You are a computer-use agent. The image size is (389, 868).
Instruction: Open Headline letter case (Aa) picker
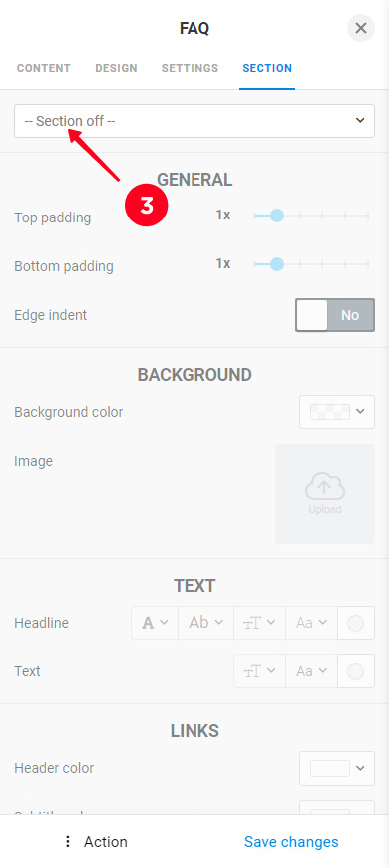pos(311,623)
